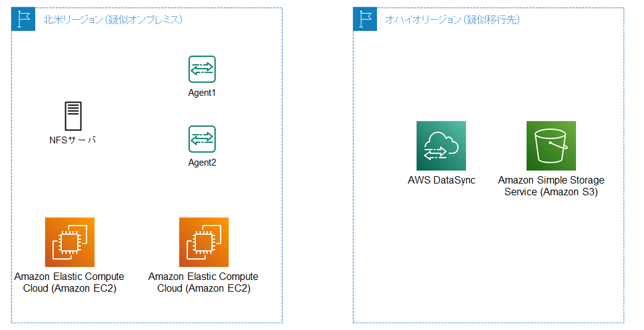Click the NFSサーバ label
The width and height of the screenshot is (644, 330).
click(73, 140)
